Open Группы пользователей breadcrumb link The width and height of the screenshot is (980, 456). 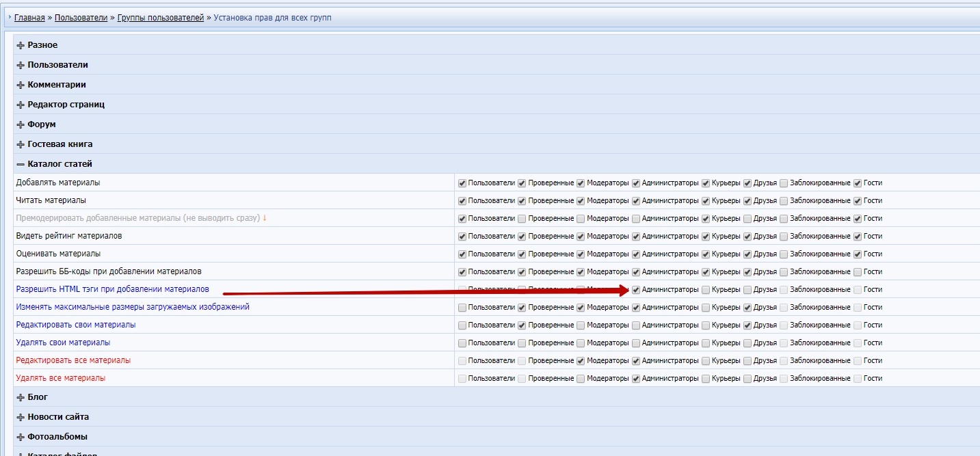[x=161, y=18]
